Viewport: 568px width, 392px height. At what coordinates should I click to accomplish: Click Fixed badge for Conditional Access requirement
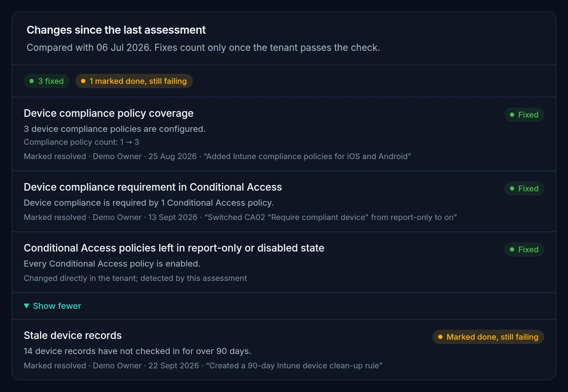pos(524,188)
